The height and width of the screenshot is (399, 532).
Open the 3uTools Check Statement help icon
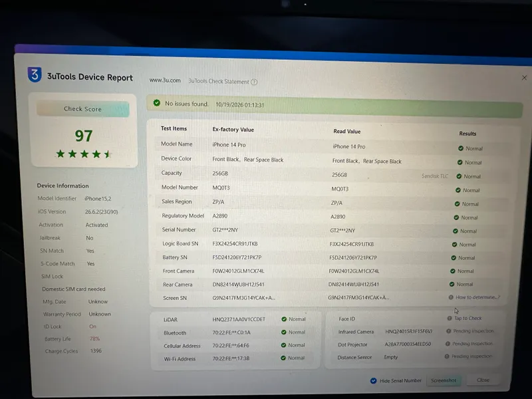pyautogui.click(x=254, y=82)
